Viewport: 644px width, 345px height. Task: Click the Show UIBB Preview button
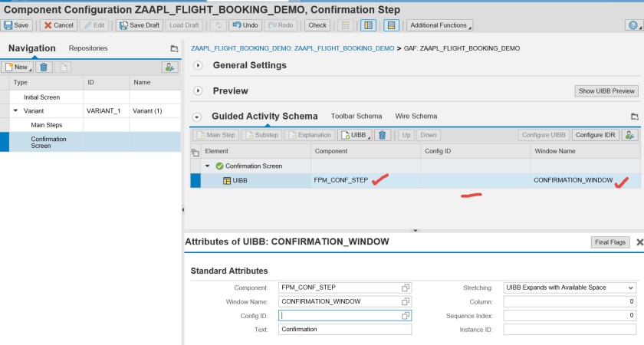click(x=606, y=91)
